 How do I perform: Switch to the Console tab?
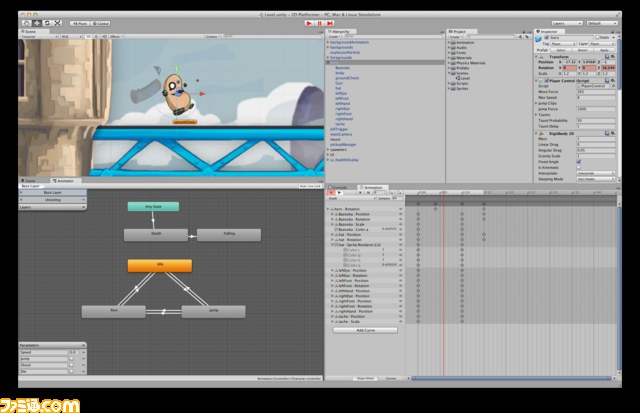click(339, 187)
